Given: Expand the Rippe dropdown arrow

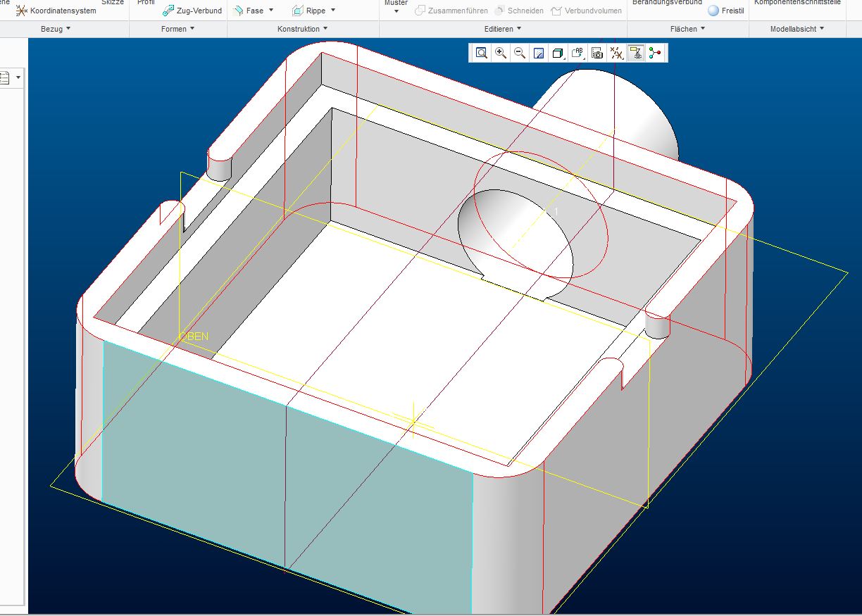Looking at the screenshot, I should pos(333,11).
